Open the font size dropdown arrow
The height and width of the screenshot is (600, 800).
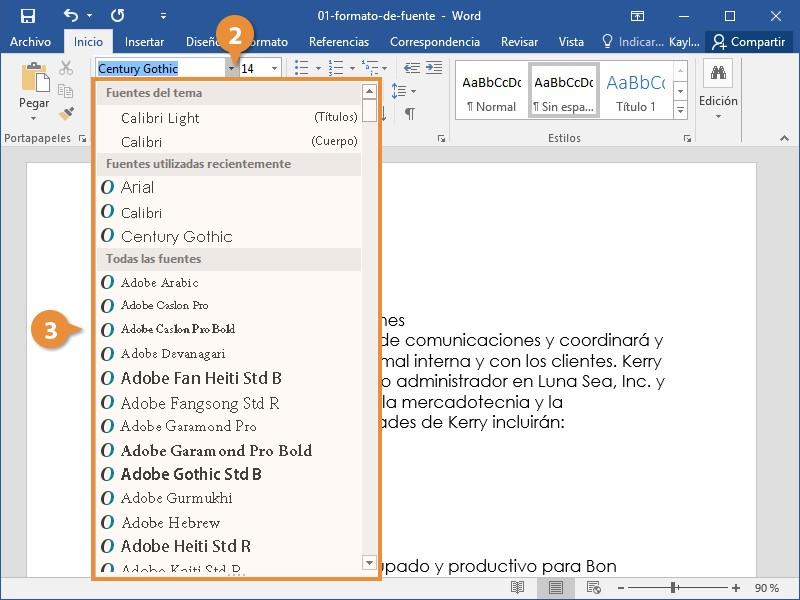pos(274,68)
